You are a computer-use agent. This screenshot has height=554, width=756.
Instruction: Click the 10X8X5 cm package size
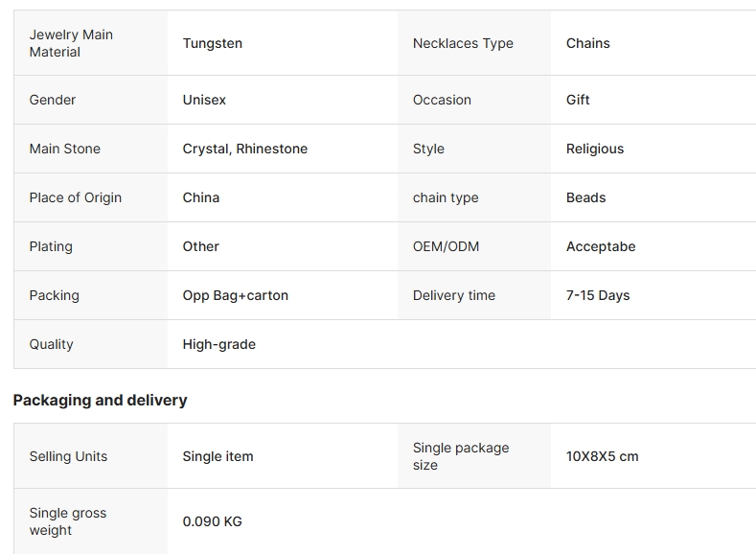click(x=603, y=456)
